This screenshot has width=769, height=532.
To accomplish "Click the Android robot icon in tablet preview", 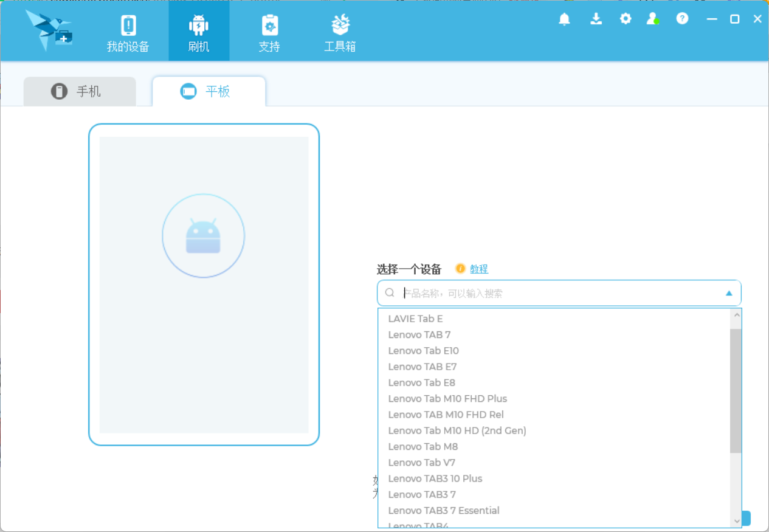I will click(x=203, y=236).
